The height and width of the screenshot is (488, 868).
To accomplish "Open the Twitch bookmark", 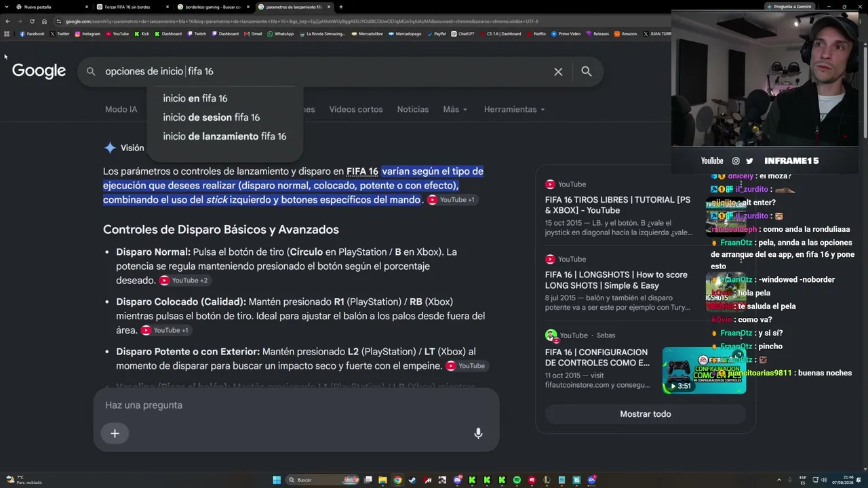I will (197, 34).
